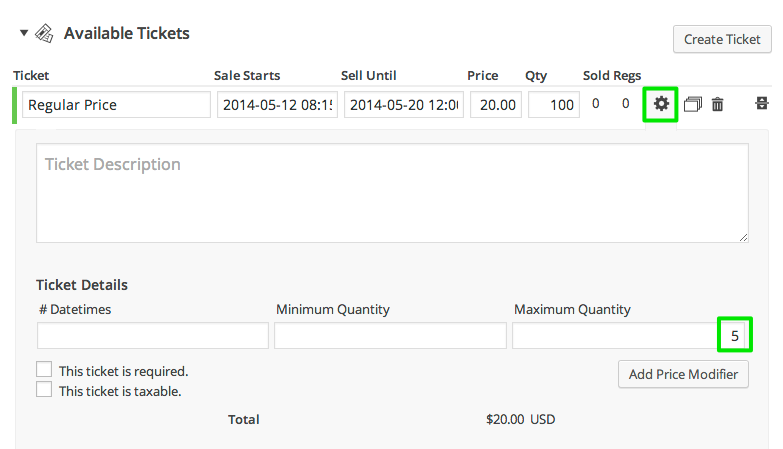Duplicate the Regular Price ticket

tap(692, 104)
